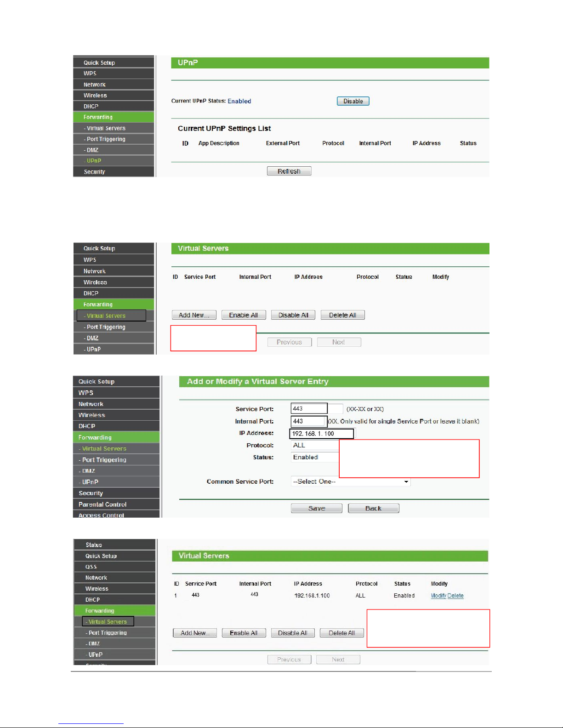Click Previous on the empty Virtual Servers page
The height and width of the screenshot is (728, 563).
(290, 342)
